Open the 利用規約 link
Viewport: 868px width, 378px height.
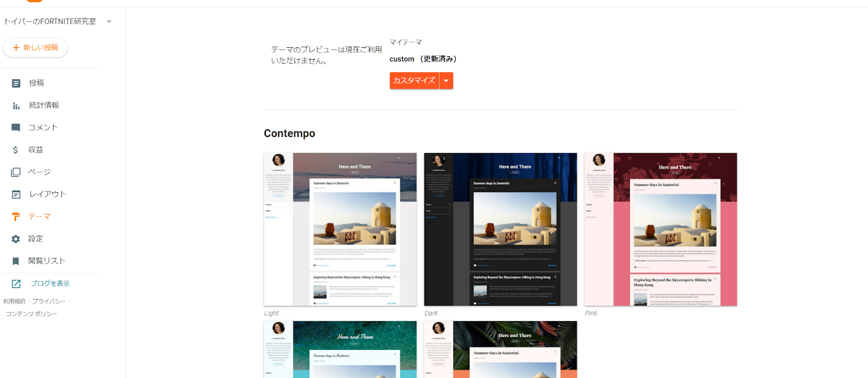[x=14, y=301]
